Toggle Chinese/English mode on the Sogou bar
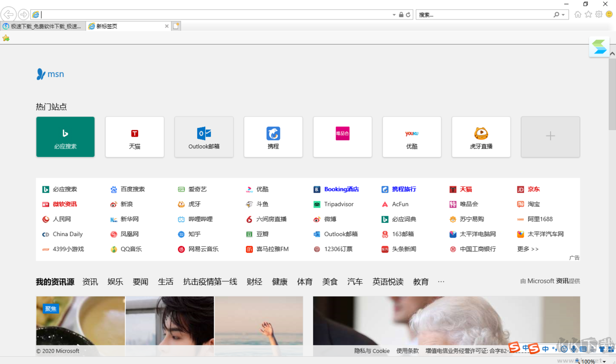616x364 pixels. tap(545, 348)
